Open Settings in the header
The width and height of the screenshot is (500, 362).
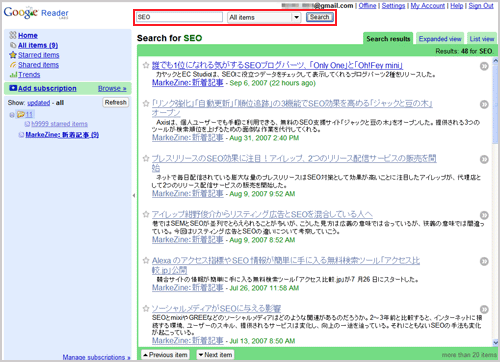(393, 6)
